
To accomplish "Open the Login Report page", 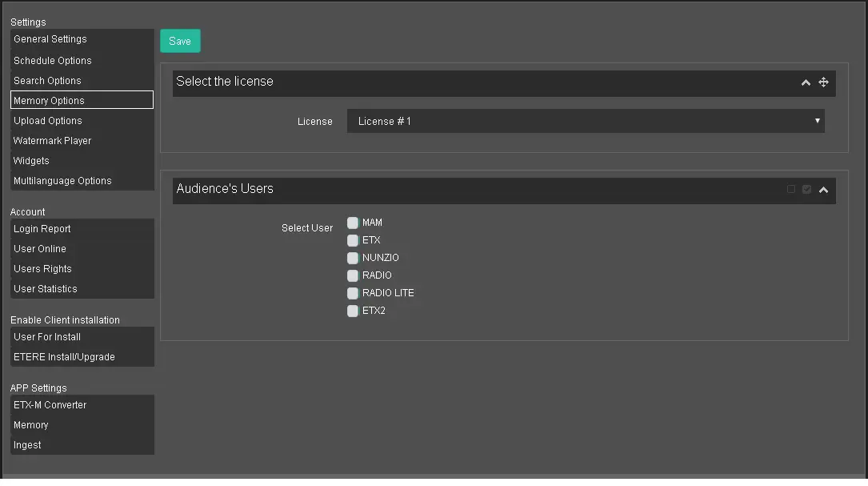I will 42,229.
